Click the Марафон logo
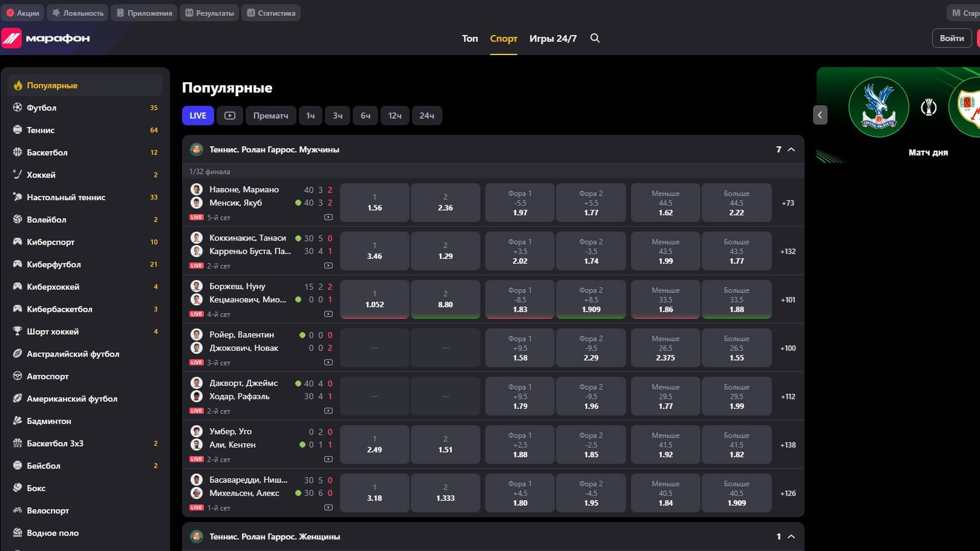The height and width of the screenshot is (551, 980). (46, 38)
